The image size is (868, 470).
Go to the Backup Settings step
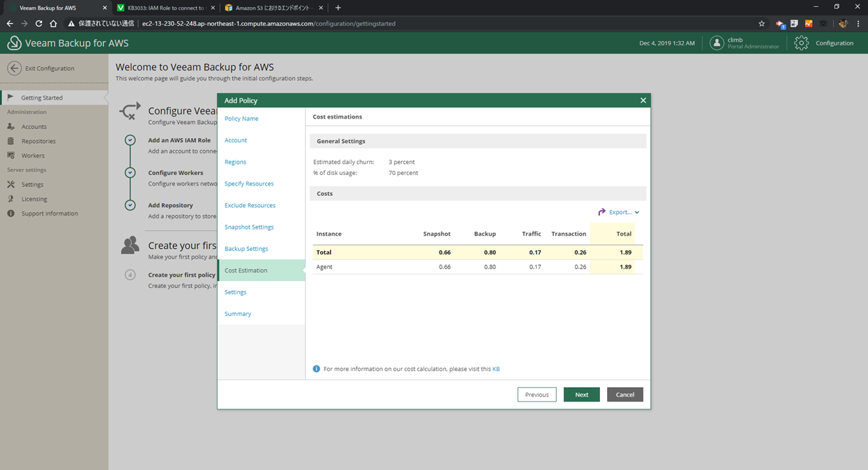coord(246,248)
